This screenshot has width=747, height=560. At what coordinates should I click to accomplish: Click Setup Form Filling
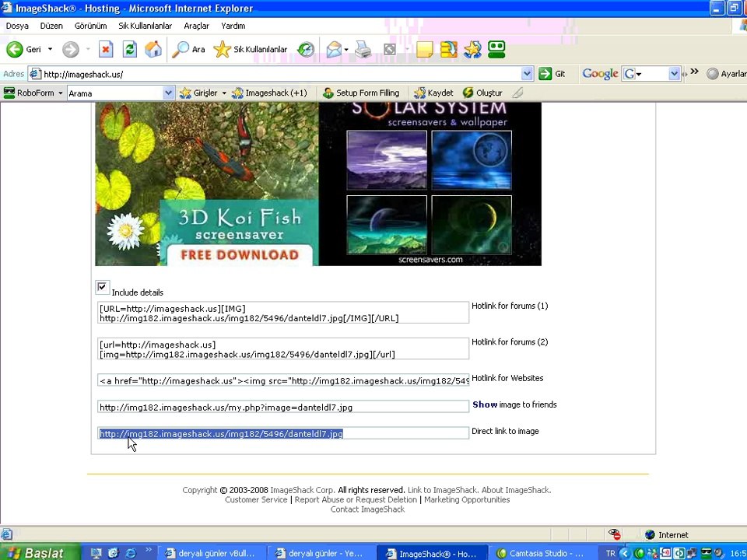[361, 93]
